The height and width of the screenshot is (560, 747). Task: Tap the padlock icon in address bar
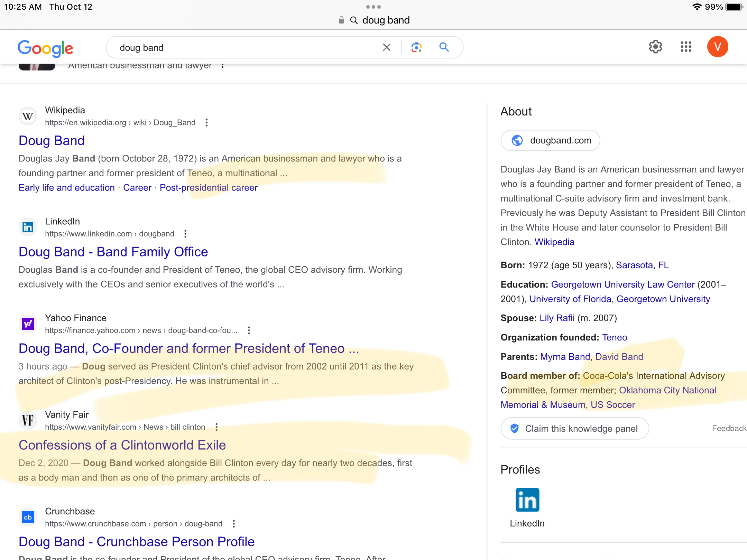[x=341, y=20]
